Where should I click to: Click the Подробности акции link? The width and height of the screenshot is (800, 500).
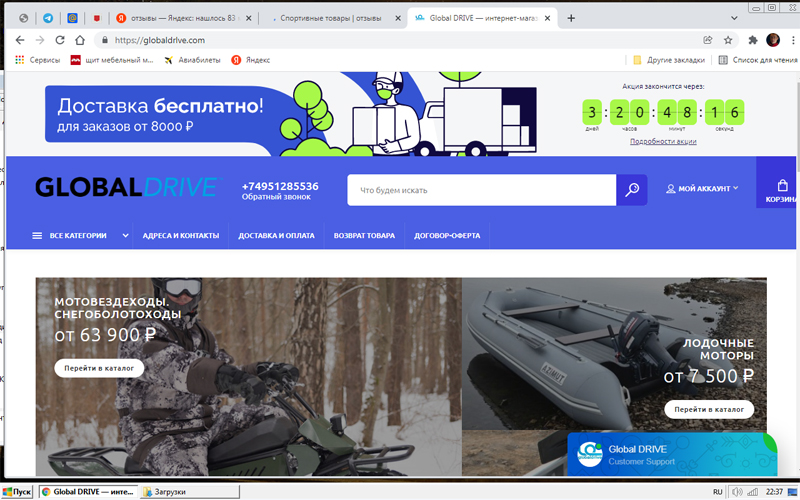(663, 142)
